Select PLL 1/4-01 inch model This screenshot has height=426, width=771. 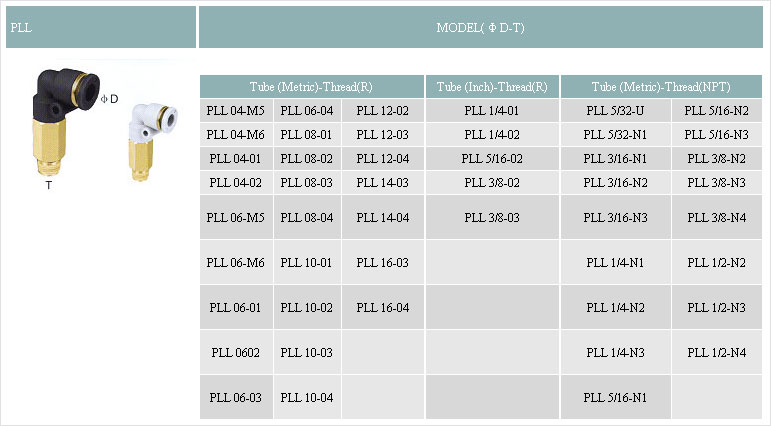click(x=492, y=111)
